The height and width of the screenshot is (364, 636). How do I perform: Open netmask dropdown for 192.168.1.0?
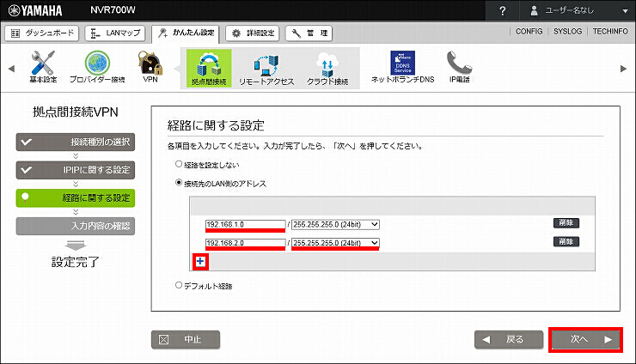pyautogui.click(x=335, y=225)
